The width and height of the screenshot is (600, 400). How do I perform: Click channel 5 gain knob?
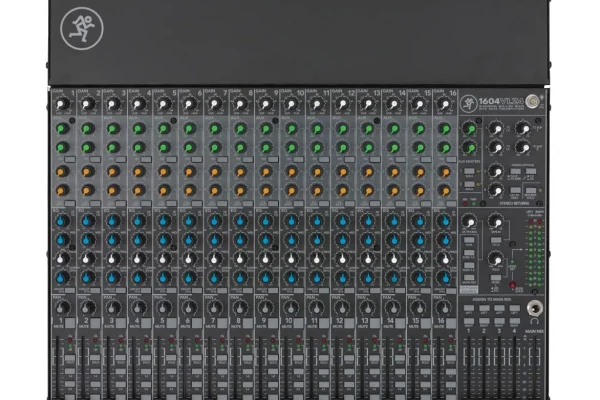point(164,104)
